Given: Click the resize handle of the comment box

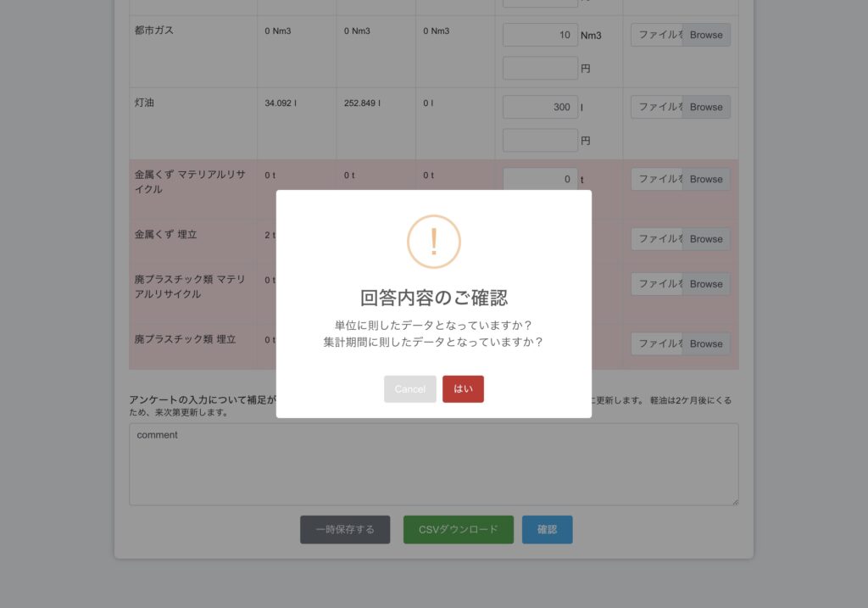Looking at the screenshot, I should (734, 501).
